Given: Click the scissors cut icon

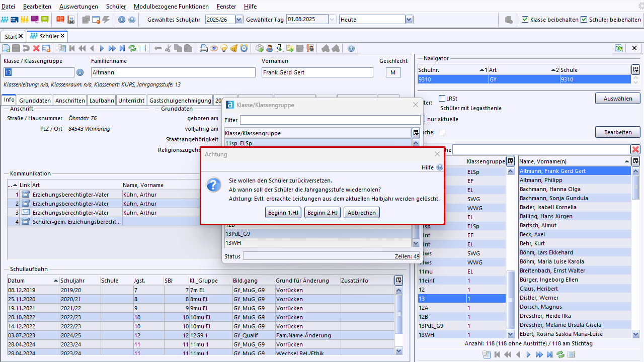Looking at the screenshot, I should point(168,48).
